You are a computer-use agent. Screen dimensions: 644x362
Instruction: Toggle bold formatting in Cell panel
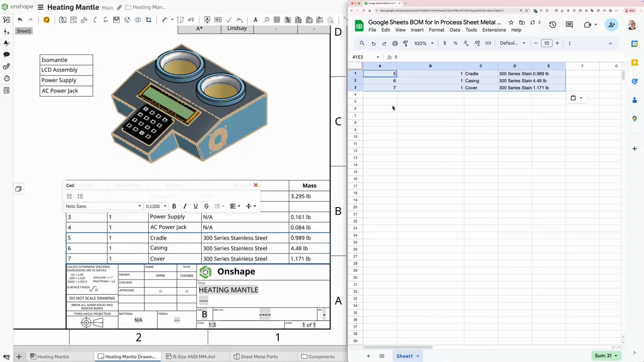click(x=174, y=206)
